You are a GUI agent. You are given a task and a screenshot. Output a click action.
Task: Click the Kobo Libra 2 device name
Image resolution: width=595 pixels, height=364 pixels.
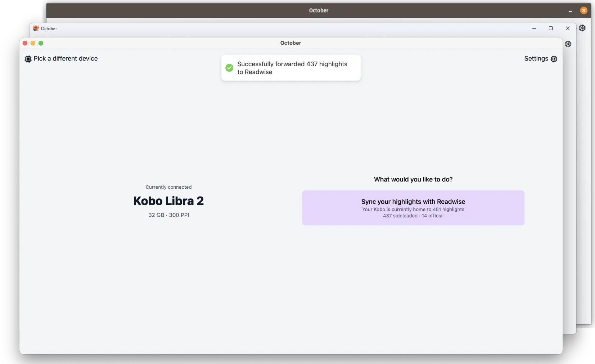click(168, 201)
